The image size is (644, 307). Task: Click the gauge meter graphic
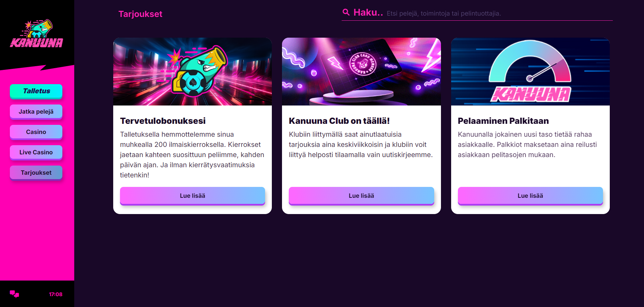click(530, 61)
